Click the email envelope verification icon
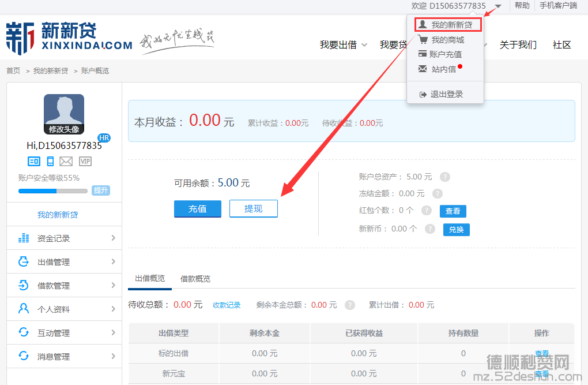The width and height of the screenshot is (588, 385). tap(66, 162)
